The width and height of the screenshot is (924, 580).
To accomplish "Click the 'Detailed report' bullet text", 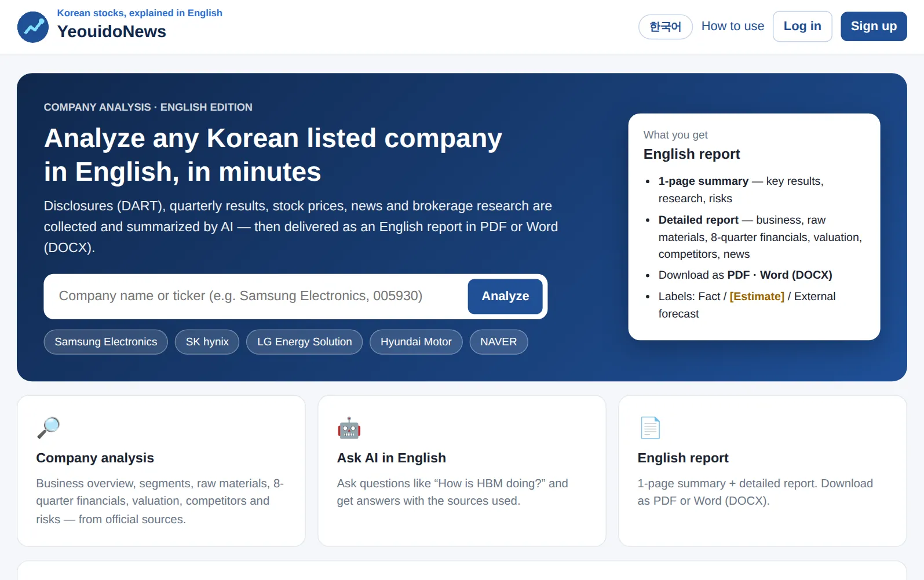I will (698, 220).
